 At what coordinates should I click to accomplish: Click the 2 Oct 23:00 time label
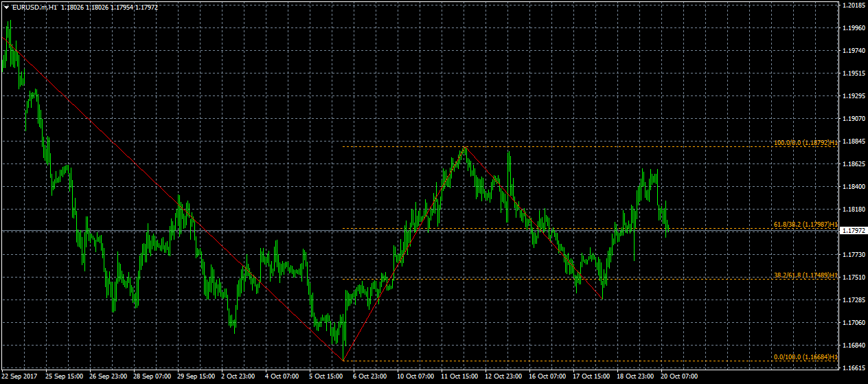pos(239,376)
